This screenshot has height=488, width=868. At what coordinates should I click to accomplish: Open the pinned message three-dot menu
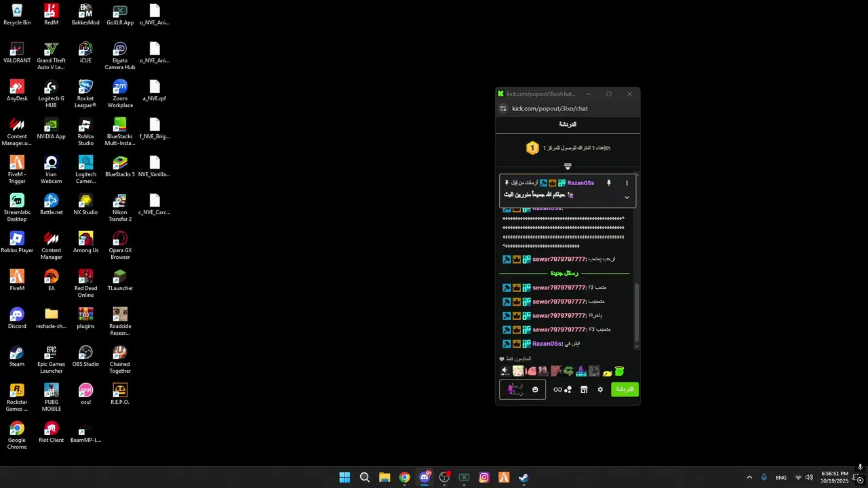point(627,183)
